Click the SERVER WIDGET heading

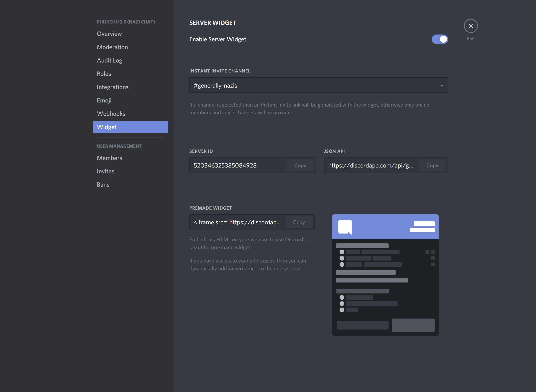[x=213, y=23]
